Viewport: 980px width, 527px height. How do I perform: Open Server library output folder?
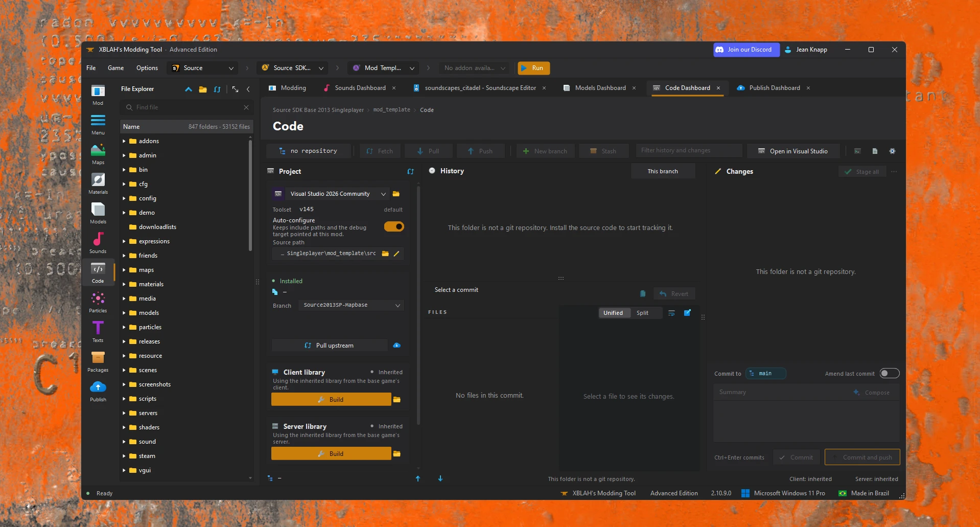coord(397,454)
